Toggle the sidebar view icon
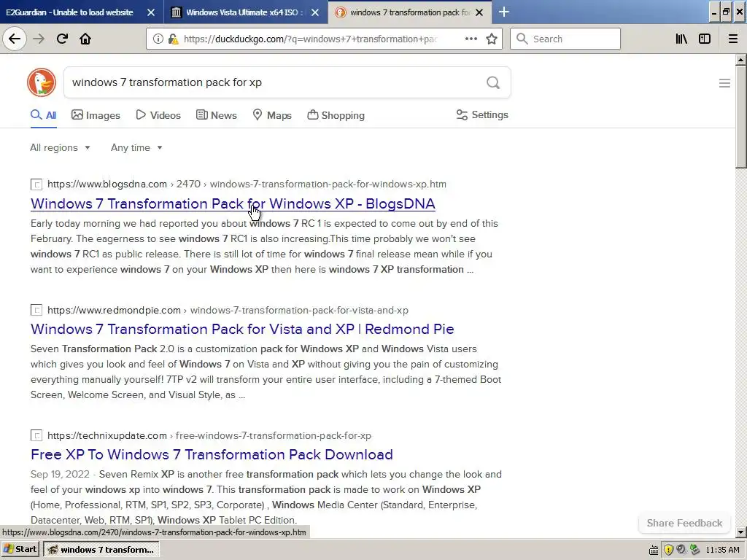The width and height of the screenshot is (747, 560). coord(705,39)
